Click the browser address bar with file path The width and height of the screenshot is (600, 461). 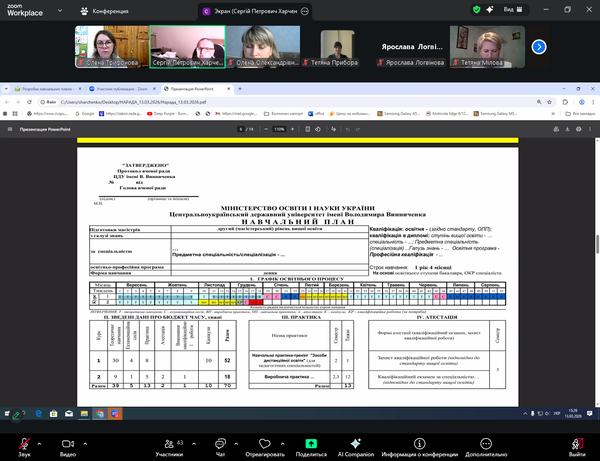click(200, 101)
